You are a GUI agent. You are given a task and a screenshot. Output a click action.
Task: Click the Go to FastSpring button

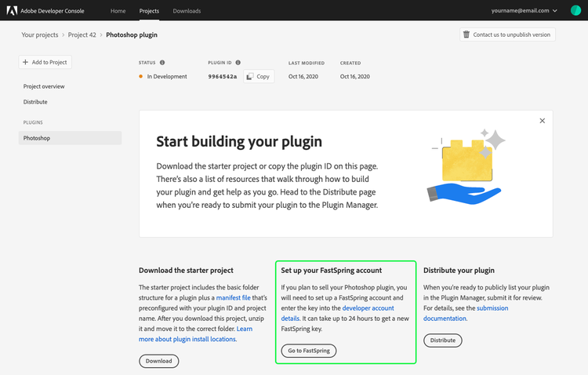tap(309, 351)
